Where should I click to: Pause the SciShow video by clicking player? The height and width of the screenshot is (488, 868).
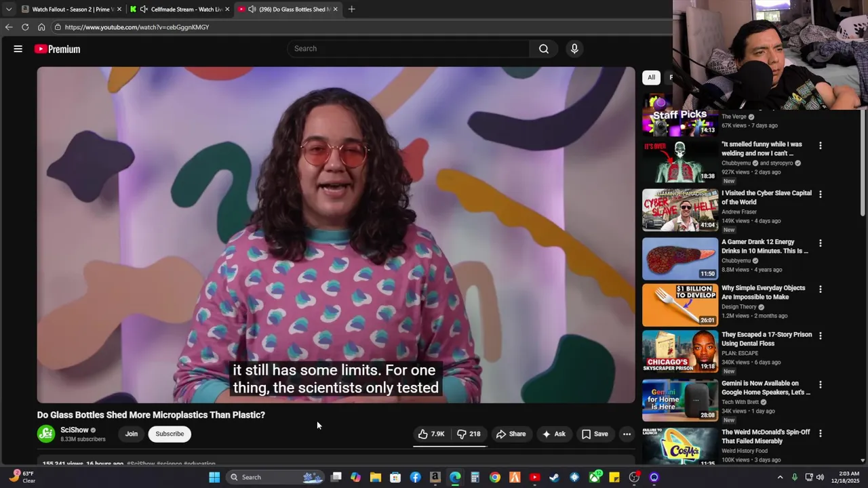(x=336, y=235)
